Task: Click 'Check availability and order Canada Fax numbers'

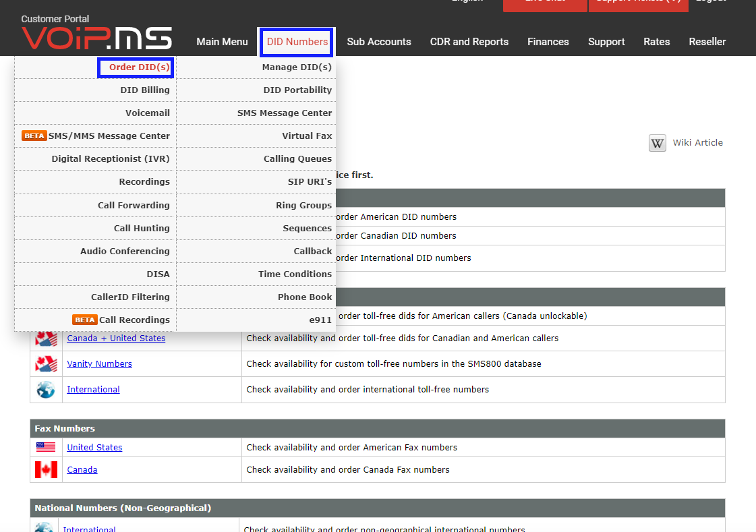Action: coord(348,469)
